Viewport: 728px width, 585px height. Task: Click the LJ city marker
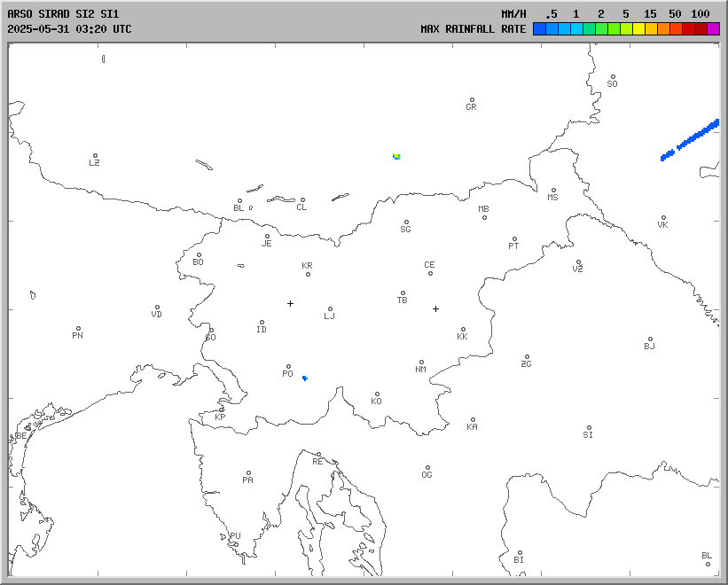pyautogui.click(x=331, y=309)
